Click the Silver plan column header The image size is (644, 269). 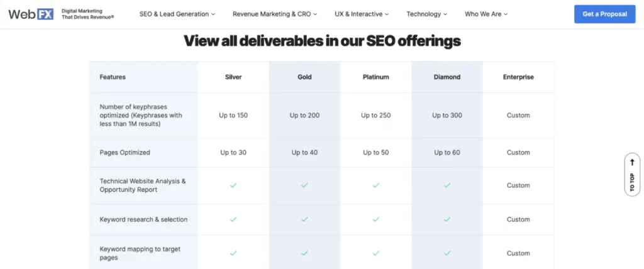tap(233, 77)
